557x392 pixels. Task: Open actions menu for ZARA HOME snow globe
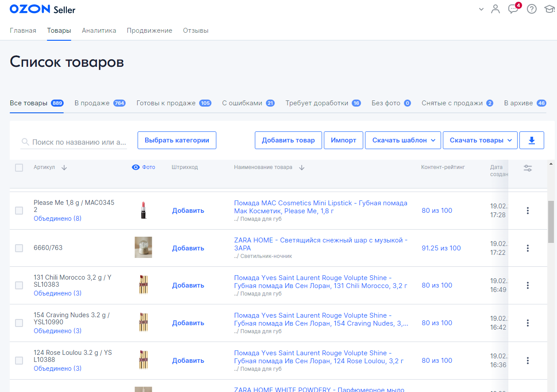(528, 248)
